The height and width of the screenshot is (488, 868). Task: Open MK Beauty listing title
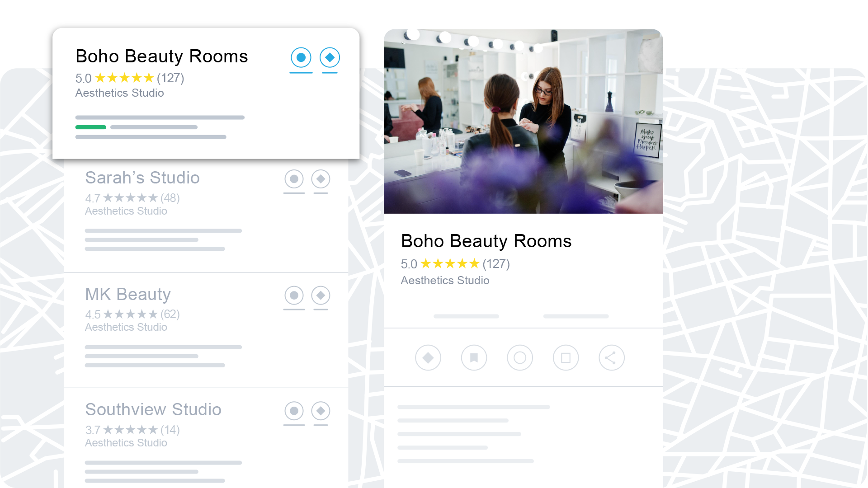click(128, 295)
